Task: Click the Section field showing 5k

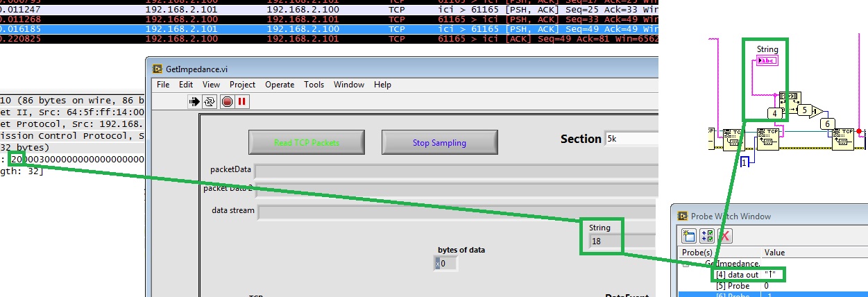Action: [x=631, y=139]
